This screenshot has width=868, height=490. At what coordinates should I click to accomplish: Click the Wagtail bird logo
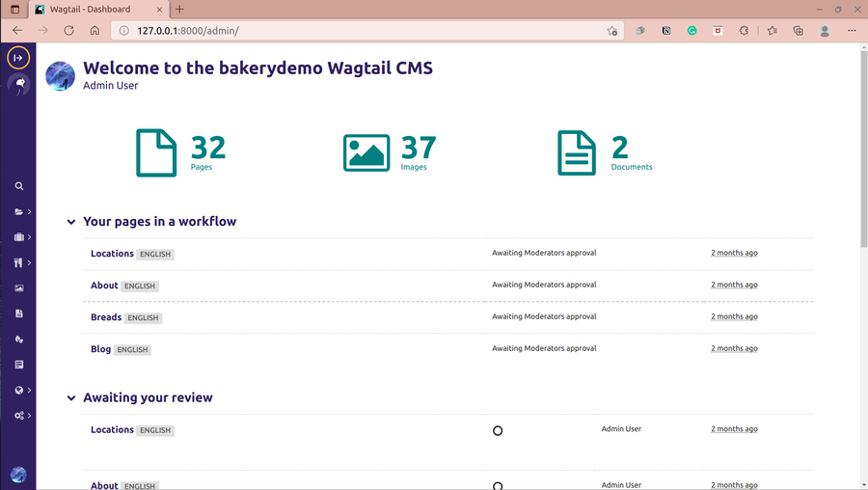(x=19, y=84)
